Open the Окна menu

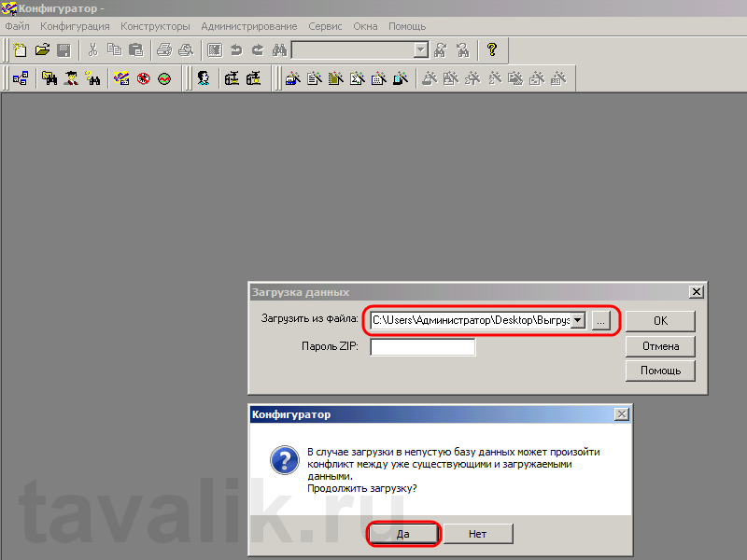pos(365,26)
